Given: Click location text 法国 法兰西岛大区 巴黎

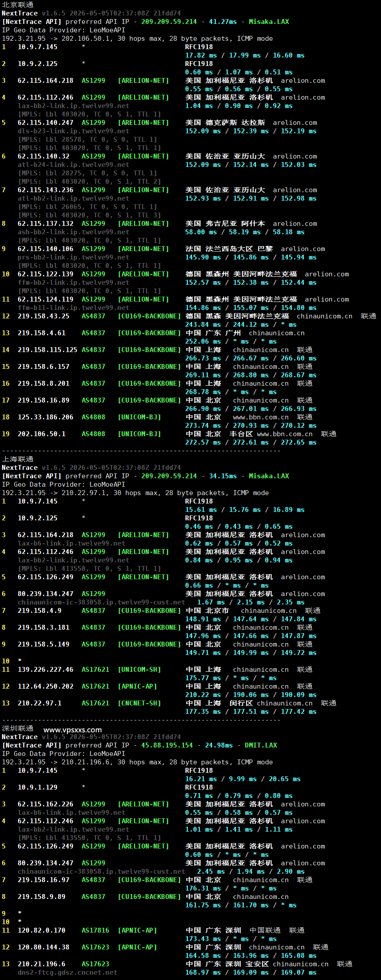Looking at the screenshot, I should [x=229, y=248].
